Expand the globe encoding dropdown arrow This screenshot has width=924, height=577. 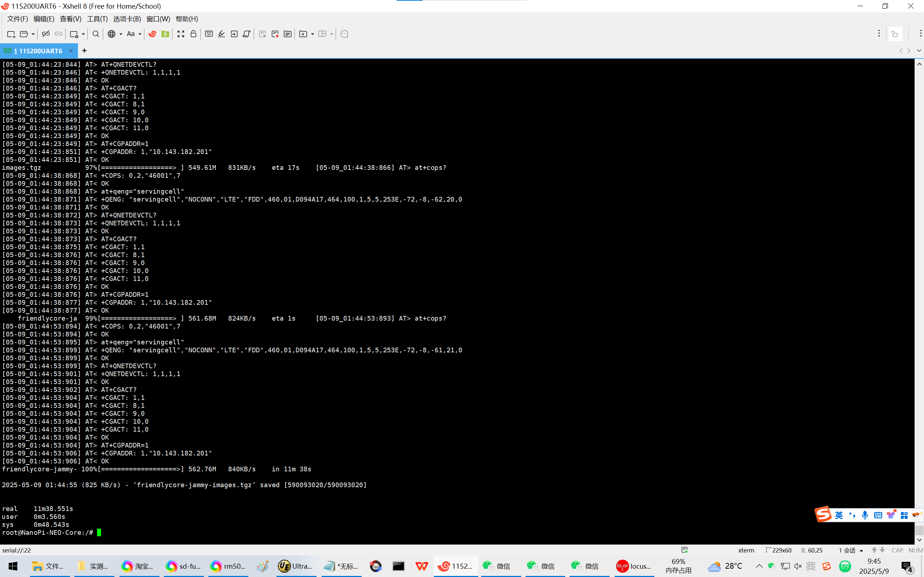[x=121, y=34]
